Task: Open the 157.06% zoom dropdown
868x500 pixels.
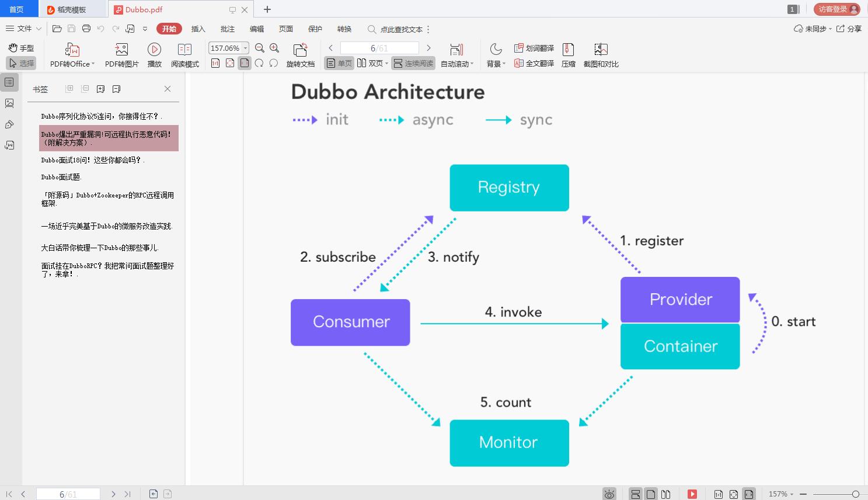Action: point(246,48)
